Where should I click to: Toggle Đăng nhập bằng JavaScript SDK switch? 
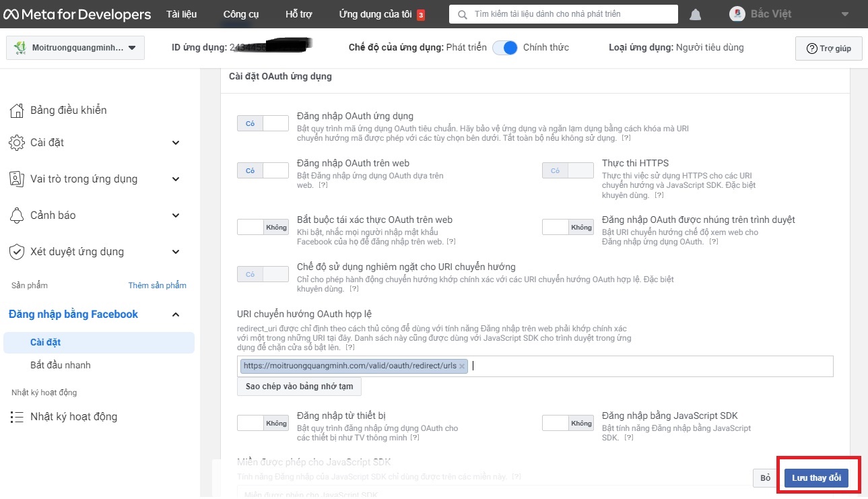point(568,423)
